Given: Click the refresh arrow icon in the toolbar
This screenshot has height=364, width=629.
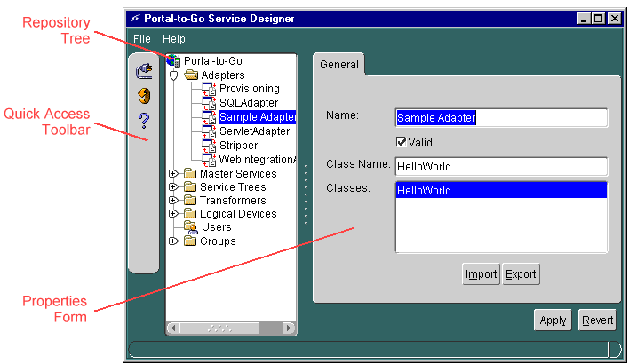Looking at the screenshot, I should click(x=144, y=95).
